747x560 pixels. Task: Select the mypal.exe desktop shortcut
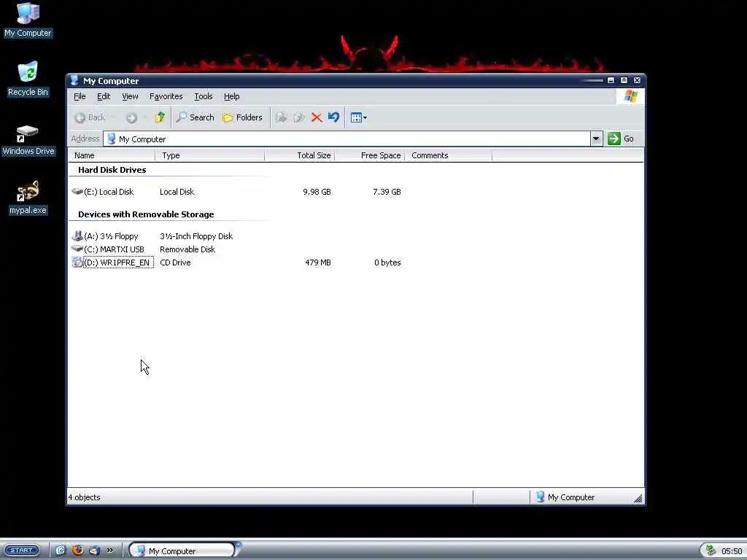(x=28, y=198)
